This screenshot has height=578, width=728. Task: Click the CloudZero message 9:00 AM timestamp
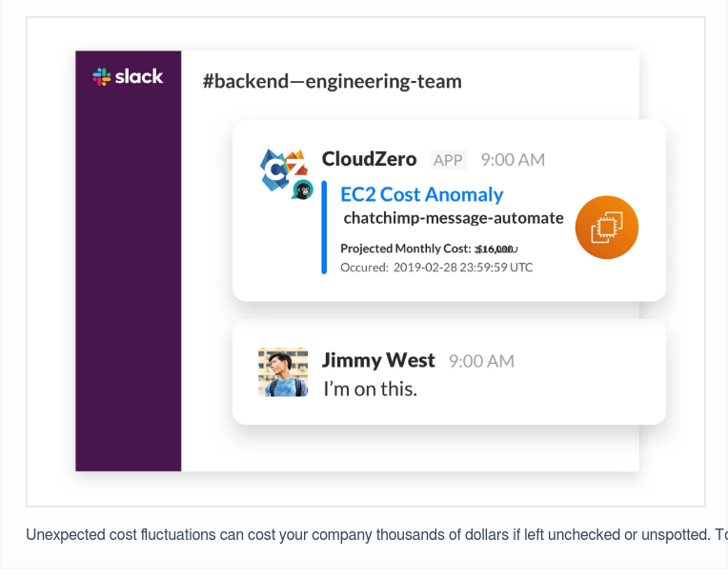(x=513, y=160)
